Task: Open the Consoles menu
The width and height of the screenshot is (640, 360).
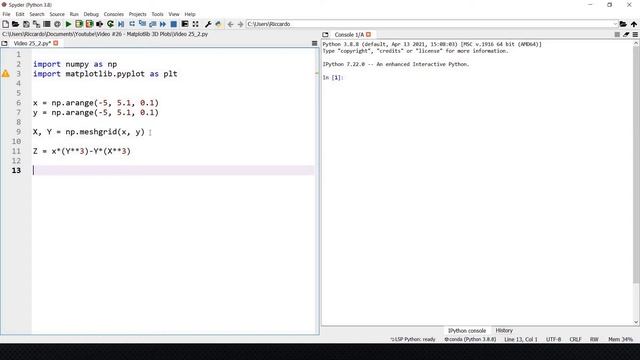Action: pos(113,14)
